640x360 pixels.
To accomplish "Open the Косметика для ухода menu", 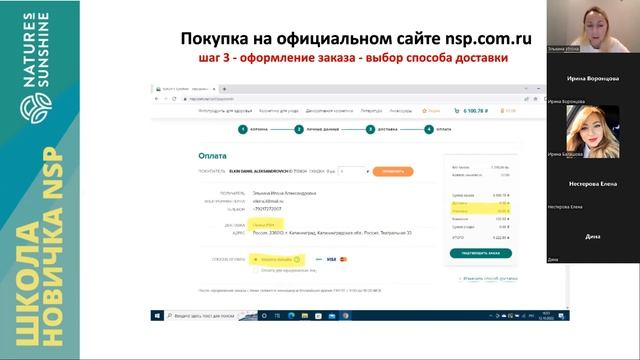I will (279, 111).
